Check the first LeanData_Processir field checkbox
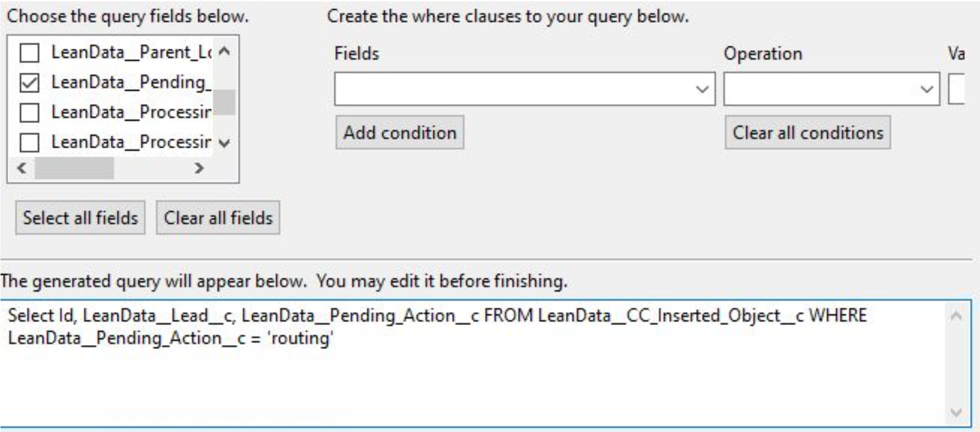This screenshot has width=980, height=432. tap(29, 113)
